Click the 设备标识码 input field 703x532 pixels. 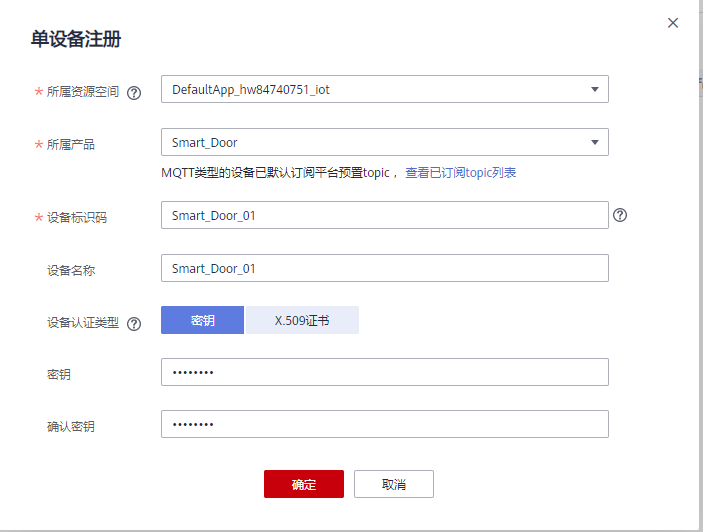(384, 215)
